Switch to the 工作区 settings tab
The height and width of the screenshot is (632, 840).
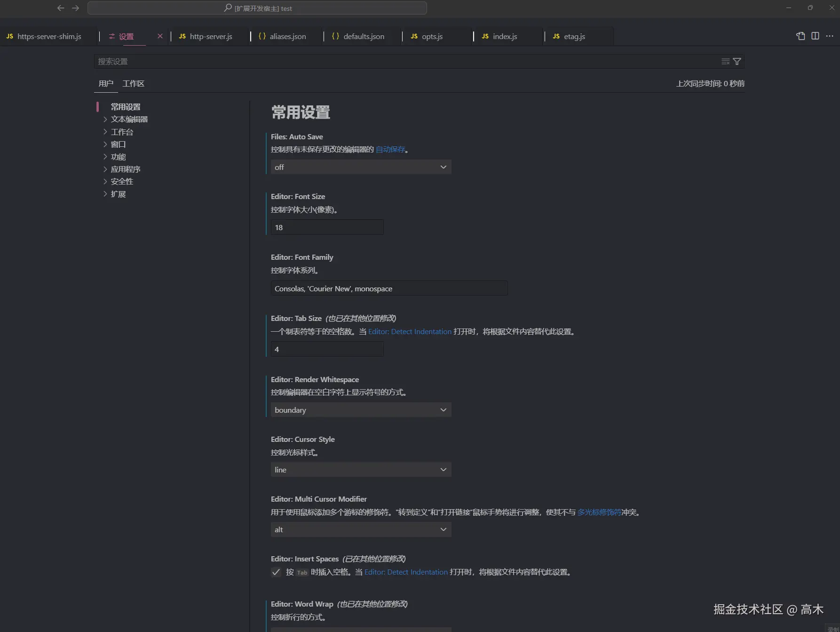pos(133,83)
